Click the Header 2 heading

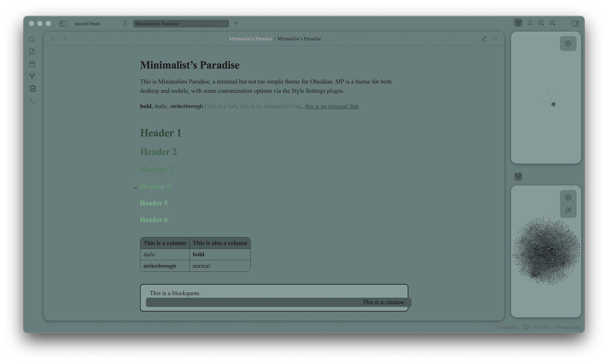coord(159,152)
